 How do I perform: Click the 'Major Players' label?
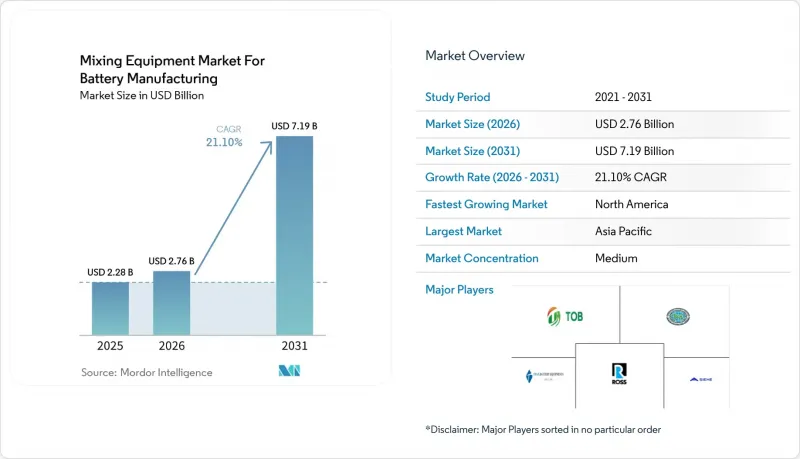pyautogui.click(x=459, y=290)
